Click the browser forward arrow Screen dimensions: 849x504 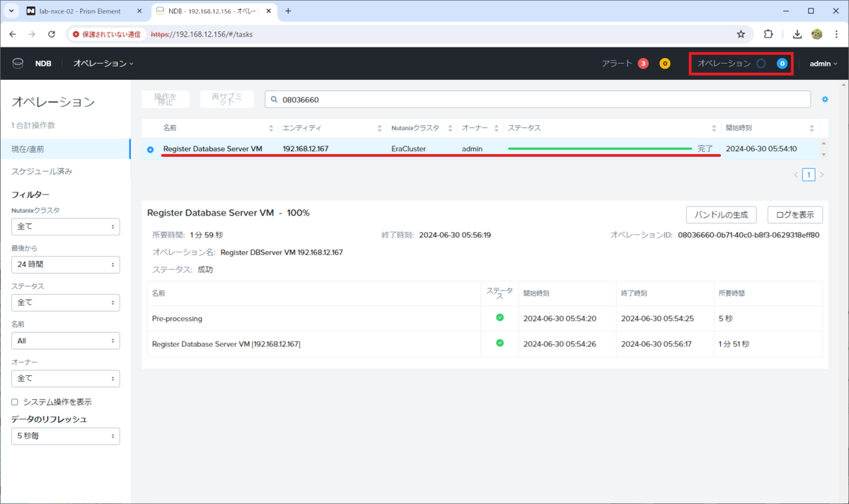32,33
